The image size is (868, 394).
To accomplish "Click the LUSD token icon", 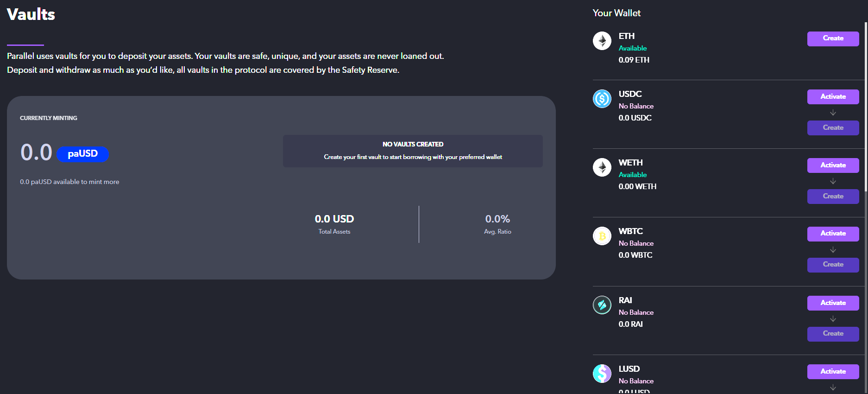I will pos(602,374).
